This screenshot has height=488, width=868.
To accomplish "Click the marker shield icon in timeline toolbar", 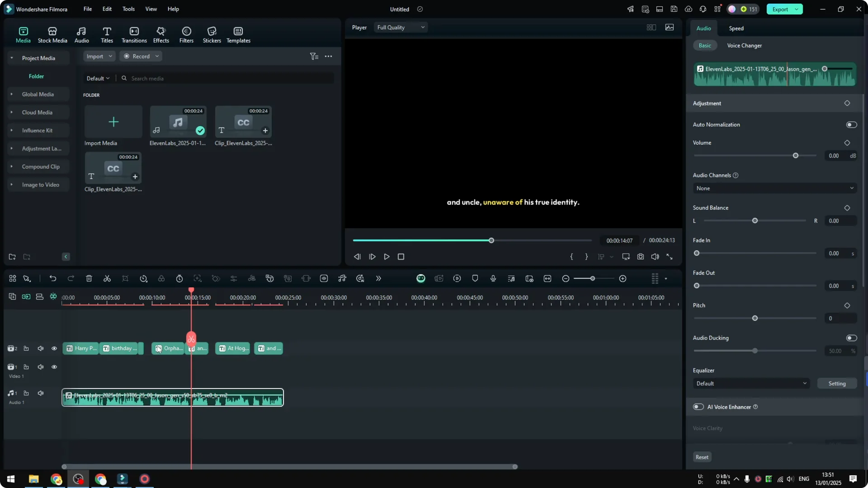I will [x=475, y=278].
